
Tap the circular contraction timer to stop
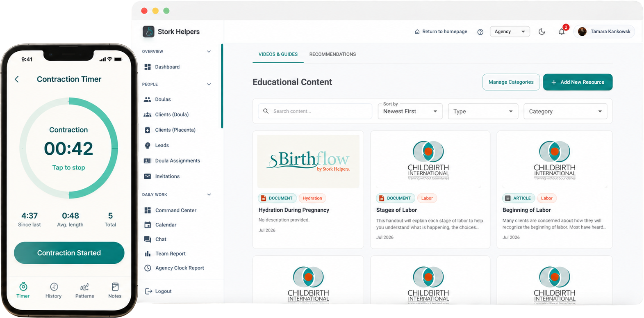(x=69, y=148)
